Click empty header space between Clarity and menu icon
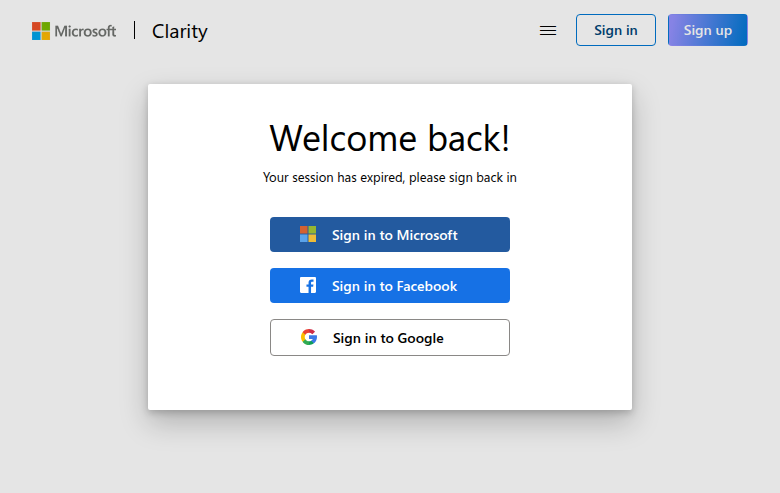This screenshot has width=780, height=493. point(370,31)
